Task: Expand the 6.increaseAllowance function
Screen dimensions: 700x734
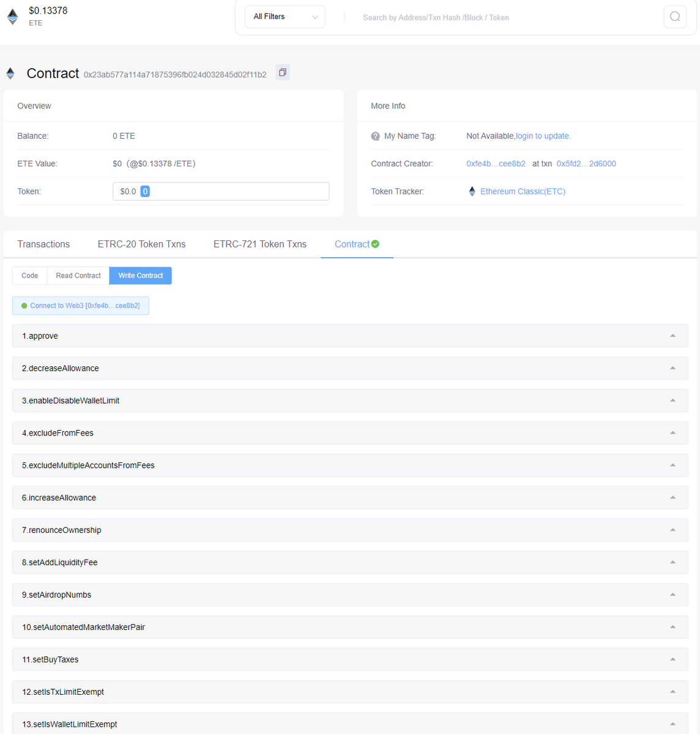Action: (x=350, y=498)
